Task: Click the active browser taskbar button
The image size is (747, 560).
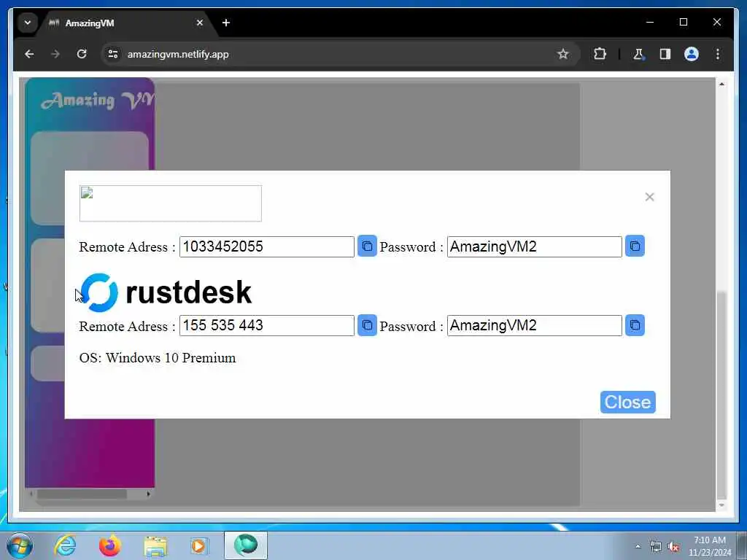Action: (246, 545)
